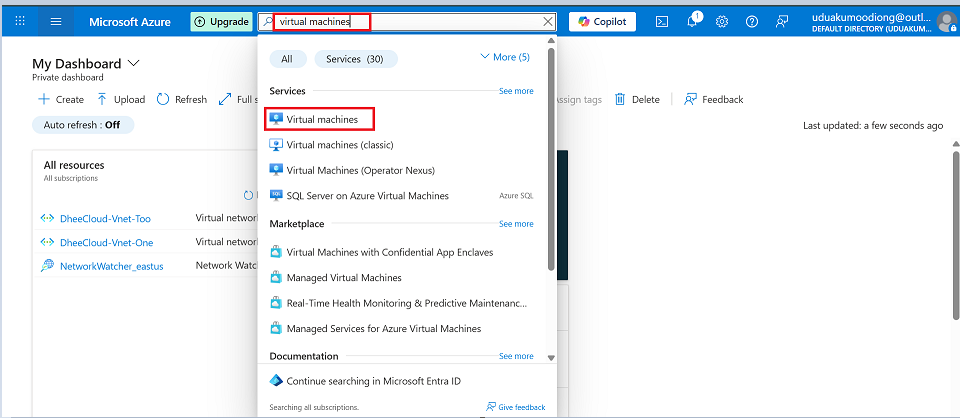Image resolution: width=960 pixels, height=418 pixels.
Task: Click the Virtual machines (classic) icon
Action: click(x=276, y=145)
